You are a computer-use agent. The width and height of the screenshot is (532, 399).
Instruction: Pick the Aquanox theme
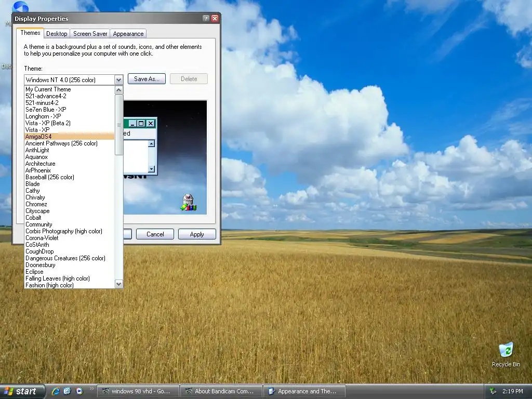pos(69,157)
